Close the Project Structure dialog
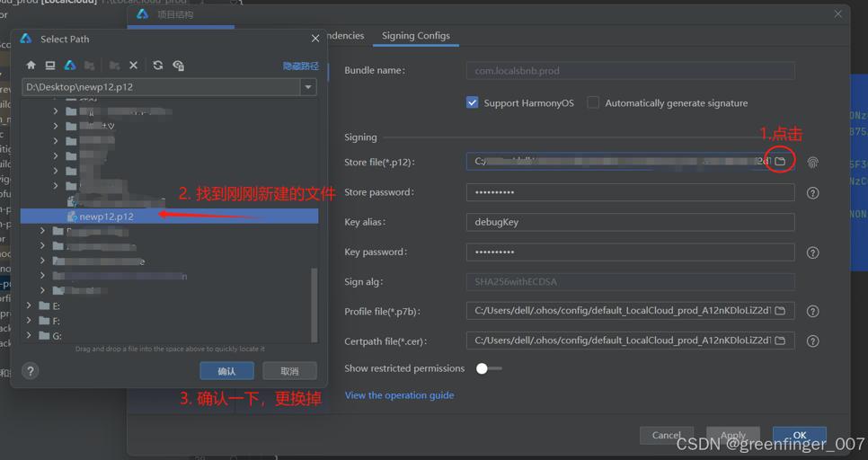868x460 pixels. (x=838, y=13)
